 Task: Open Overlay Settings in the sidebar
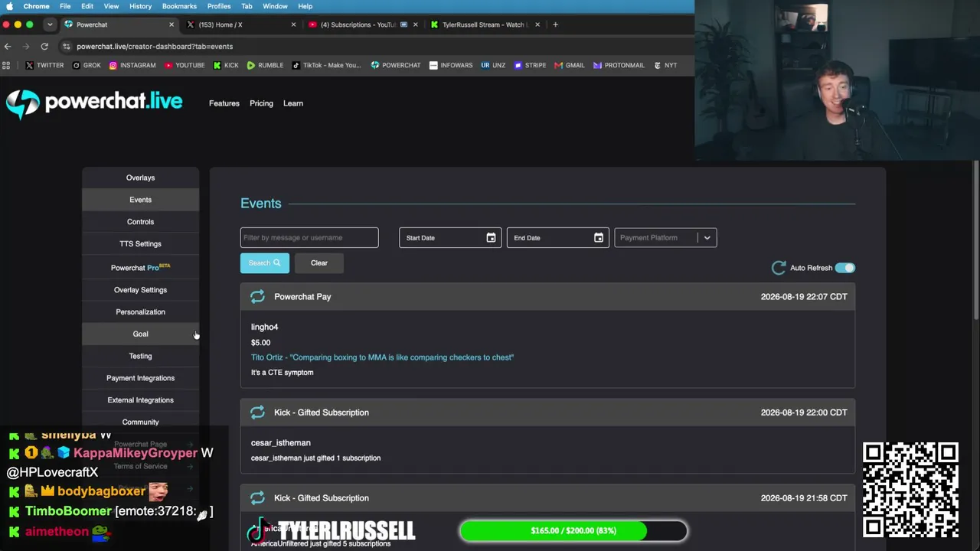point(140,290)
